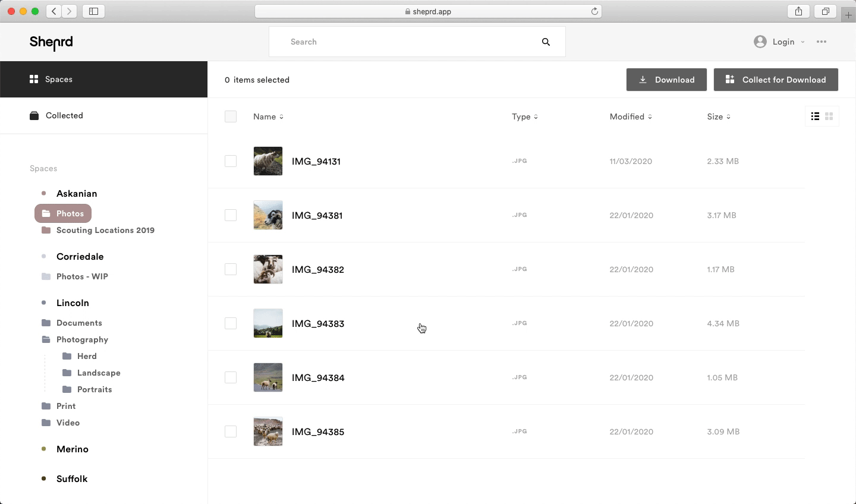Click the Shenrd logo

point(51,42)
